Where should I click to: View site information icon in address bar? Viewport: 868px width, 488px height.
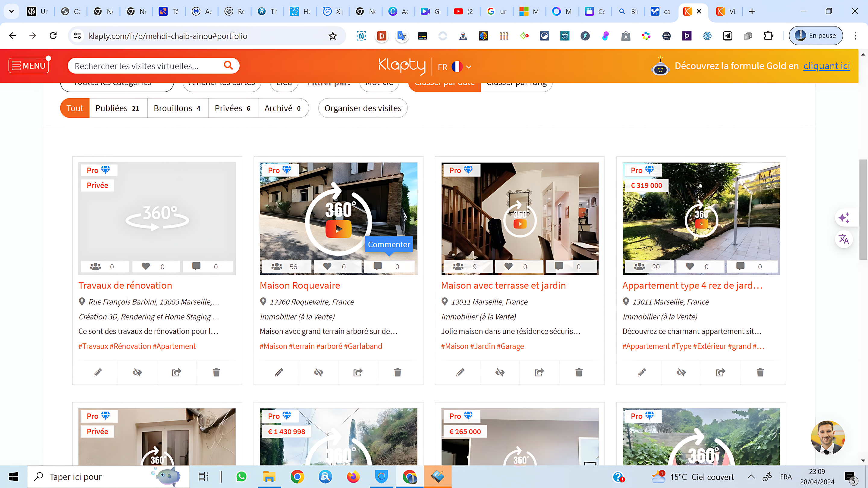[77, 36]
